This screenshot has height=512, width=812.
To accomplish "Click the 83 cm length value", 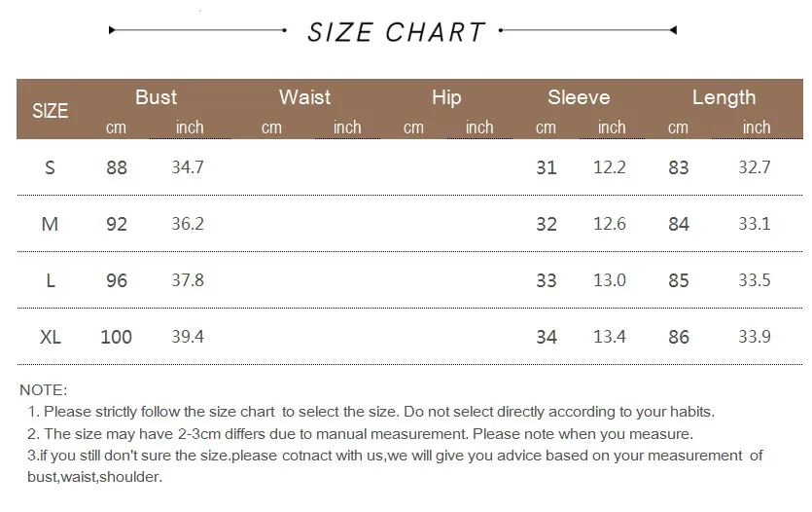I will (x=679, y=167).
